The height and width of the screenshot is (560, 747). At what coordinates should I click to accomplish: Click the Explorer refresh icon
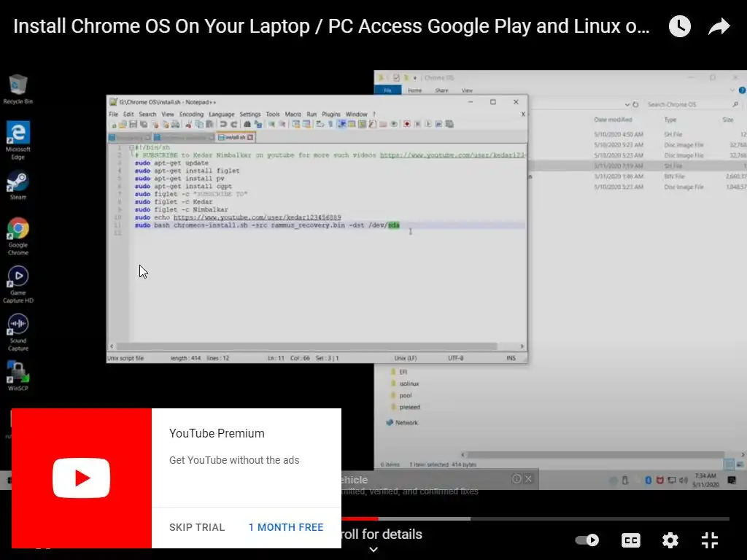[635, 104]
